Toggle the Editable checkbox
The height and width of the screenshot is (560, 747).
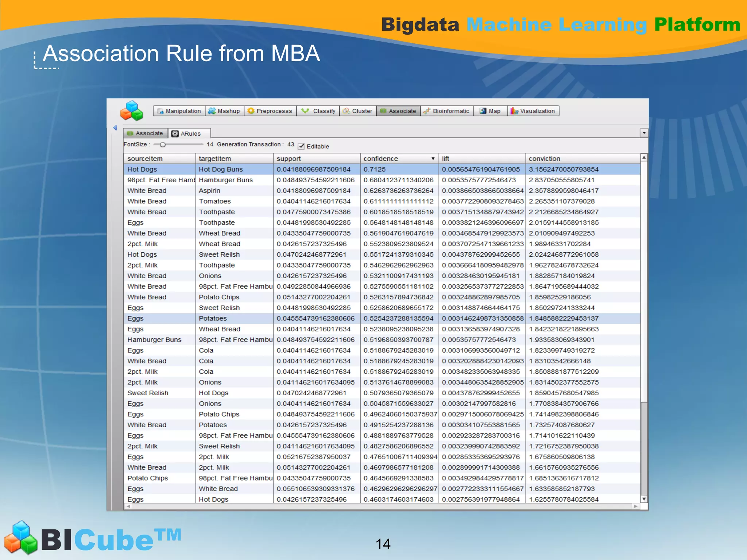pyautogui.click(x=301, y=147)
